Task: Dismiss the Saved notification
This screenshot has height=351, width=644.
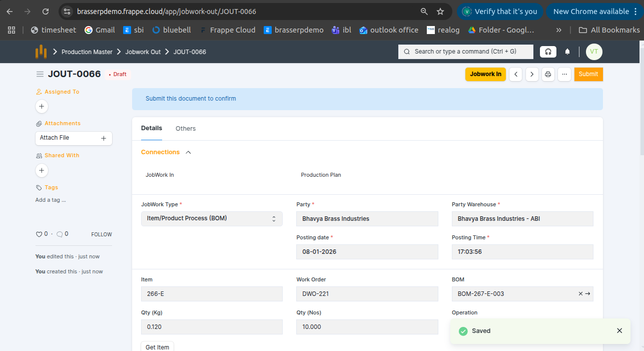Action: pos(619,330)
